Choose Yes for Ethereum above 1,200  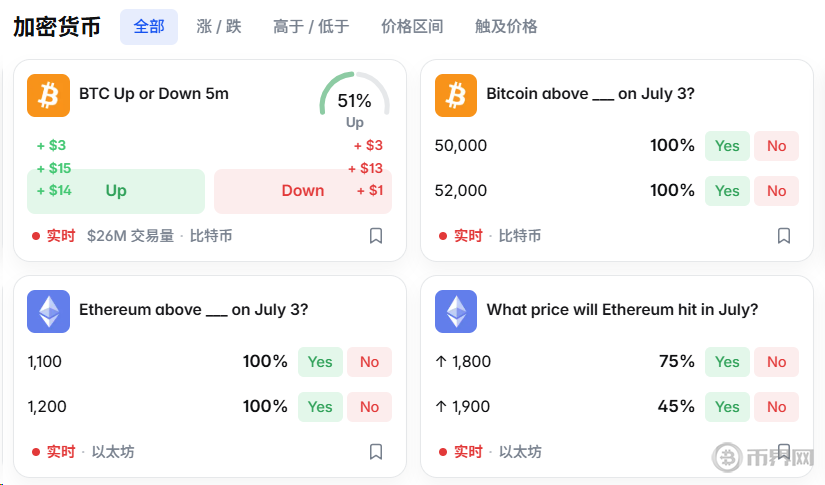tap(320, 407)
